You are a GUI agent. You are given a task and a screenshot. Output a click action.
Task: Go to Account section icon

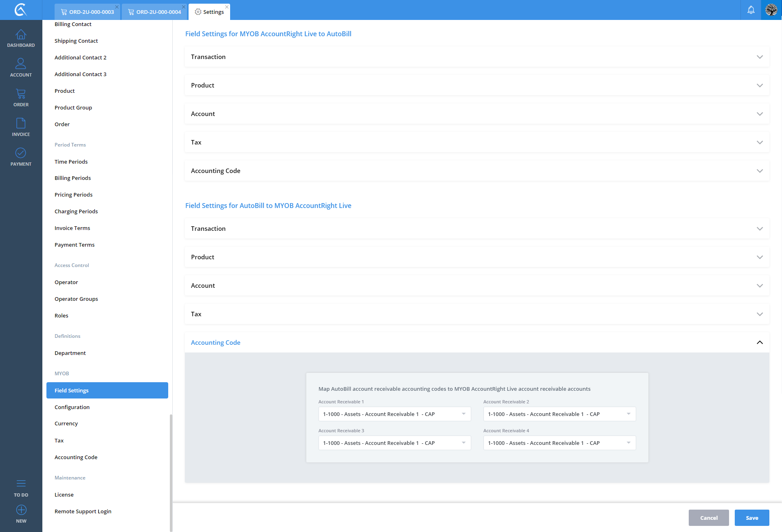21,64
